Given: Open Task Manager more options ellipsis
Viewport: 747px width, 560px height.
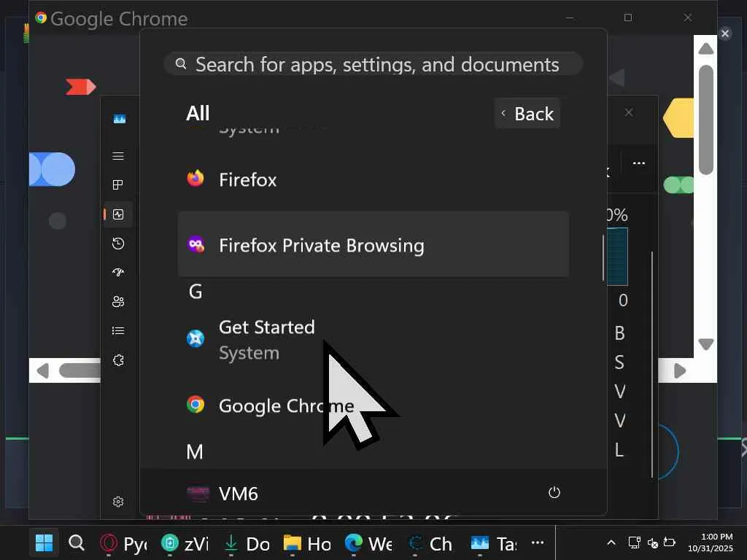Looking at the screenshot, I should tap(639, 163).
